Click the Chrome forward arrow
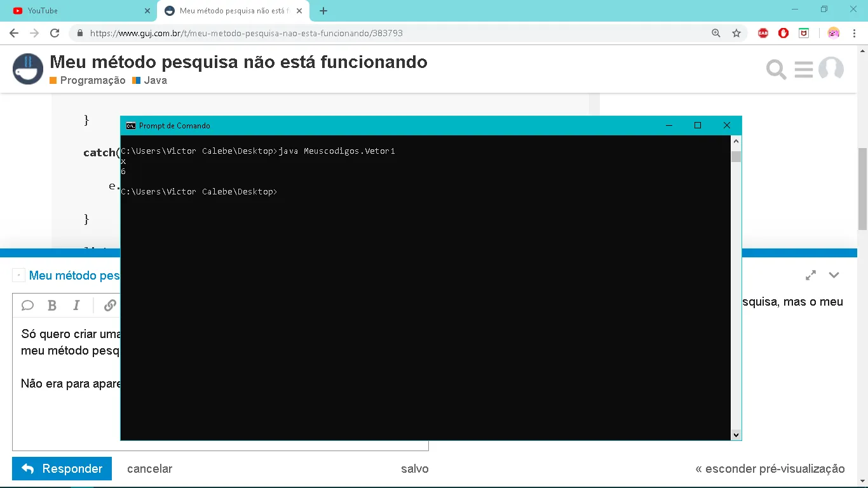Screen dimensions: 868x488 (34, 33)
